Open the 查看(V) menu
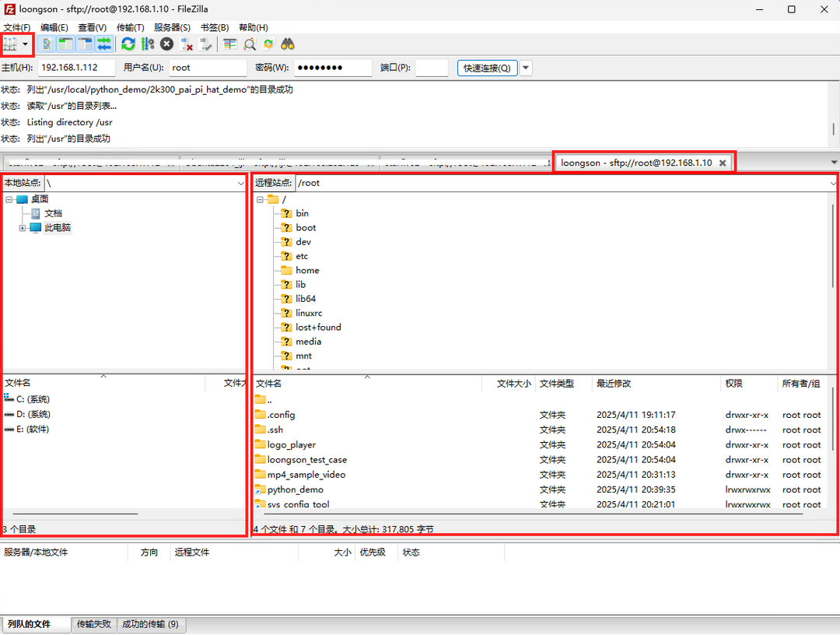The image size is (840, 635). click(x=92, y=27)
